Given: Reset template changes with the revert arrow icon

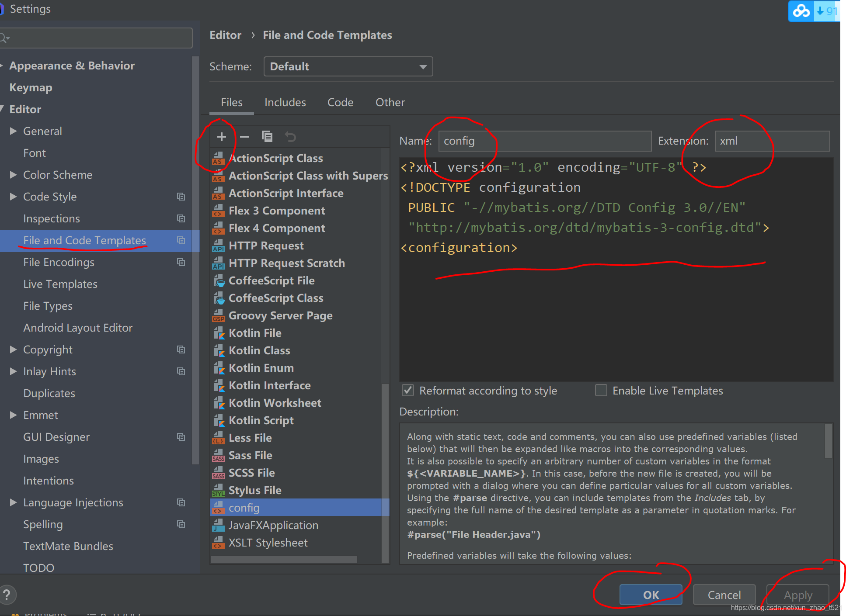Looking at the screenshot, I should pyautogui.click(x=290, y=136).
